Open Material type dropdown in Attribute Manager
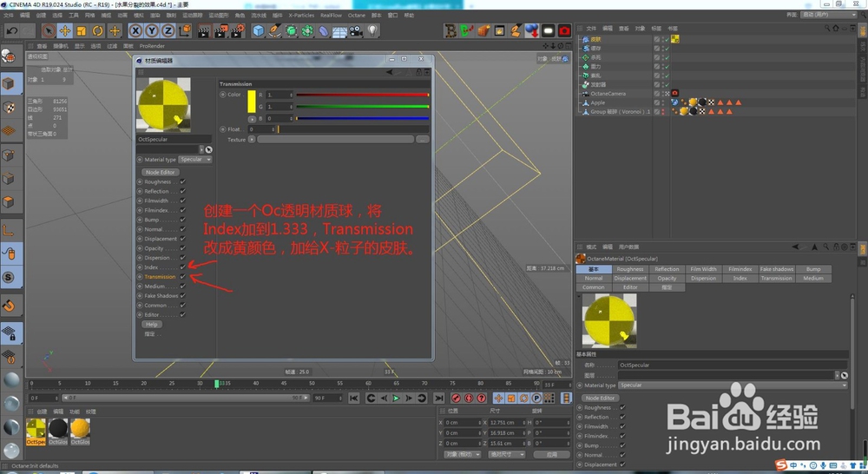This screenshot has width=868, height=474. [x=733, y=385]
